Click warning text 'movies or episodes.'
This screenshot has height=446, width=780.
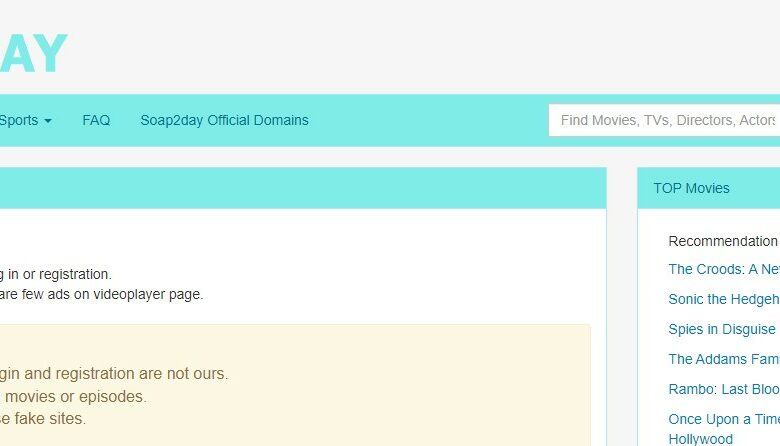tap(76, 396)
